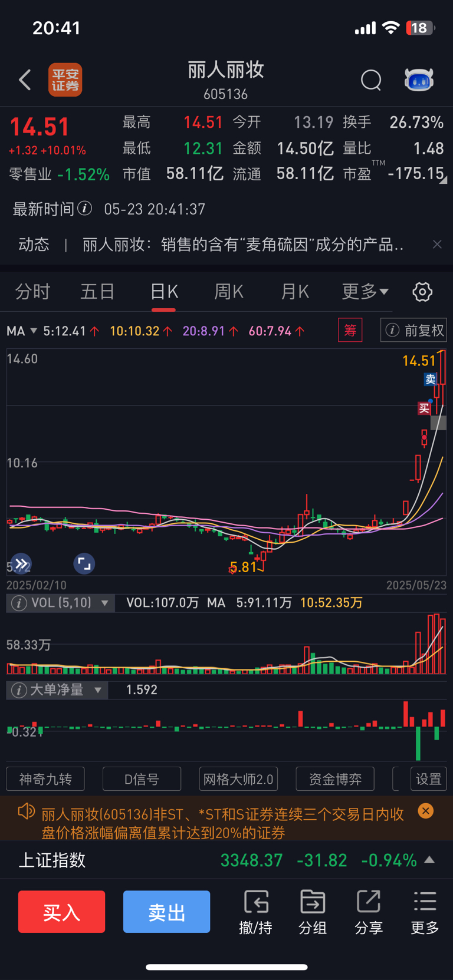Switch to 周K tab
This screenshot has height=980, width=453.
point(229,291)
